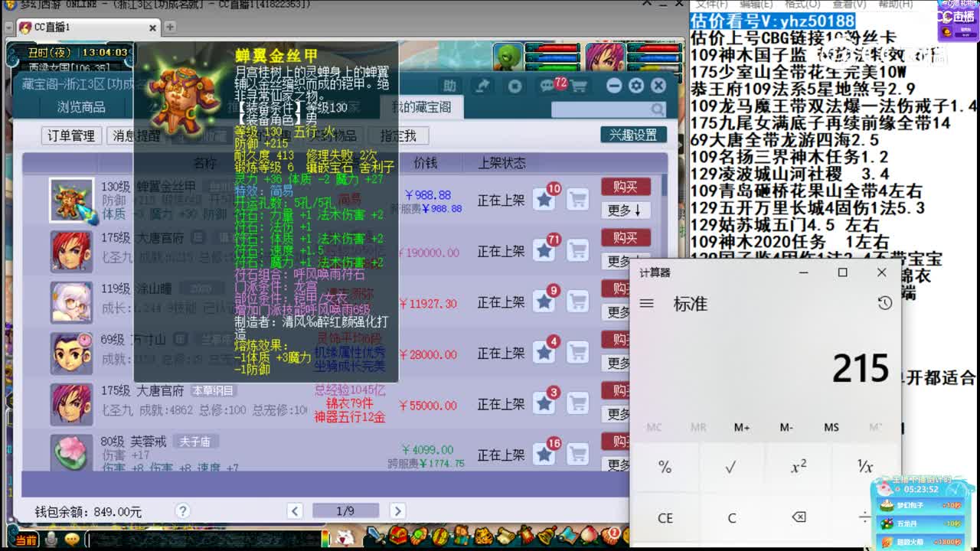Click 购买 button on ¥190000.00 row

(626, 238)
